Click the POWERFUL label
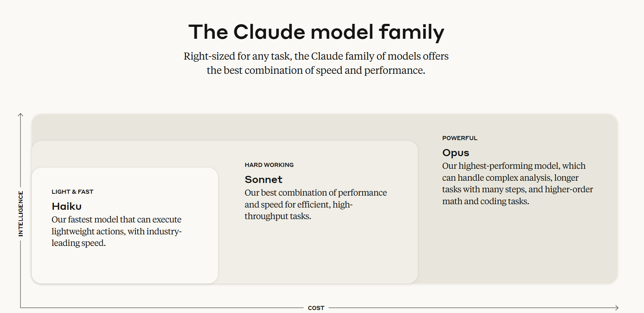 click(x=460, y=138)
